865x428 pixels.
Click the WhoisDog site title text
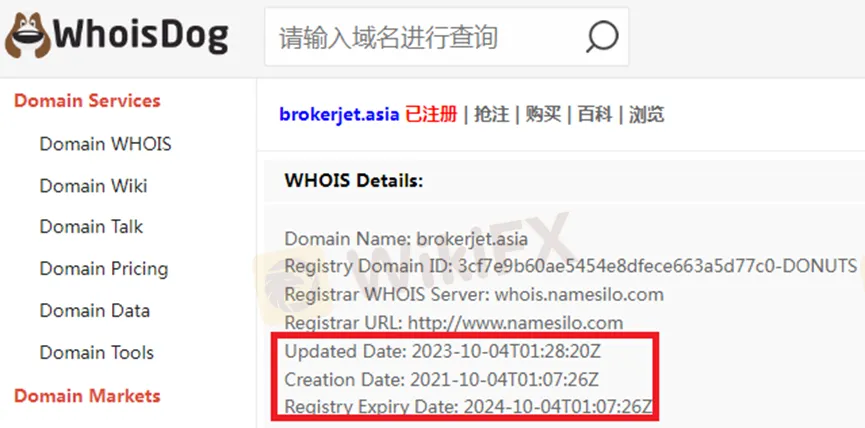(140, 36)
